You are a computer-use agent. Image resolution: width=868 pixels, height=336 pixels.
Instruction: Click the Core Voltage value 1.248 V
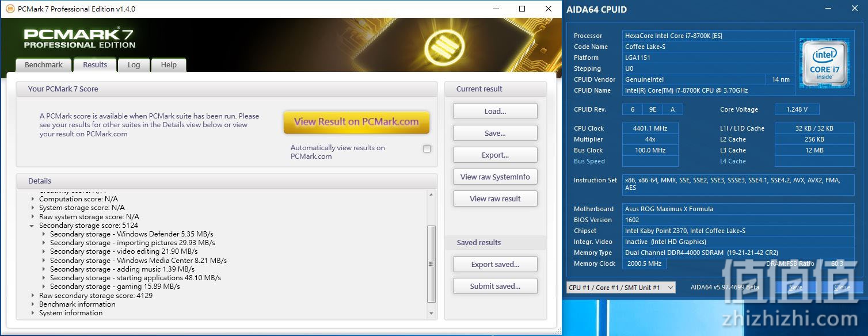797,109
